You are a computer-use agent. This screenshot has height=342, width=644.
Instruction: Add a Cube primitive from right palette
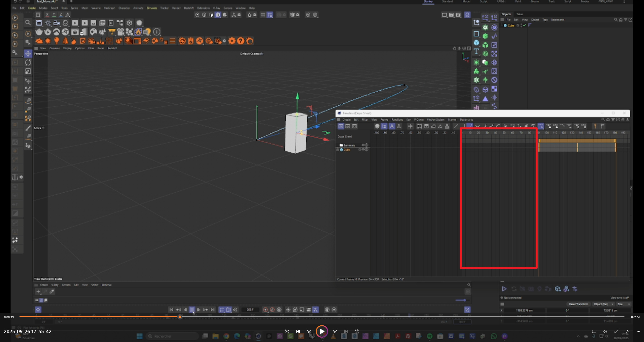tap(476, 43)
